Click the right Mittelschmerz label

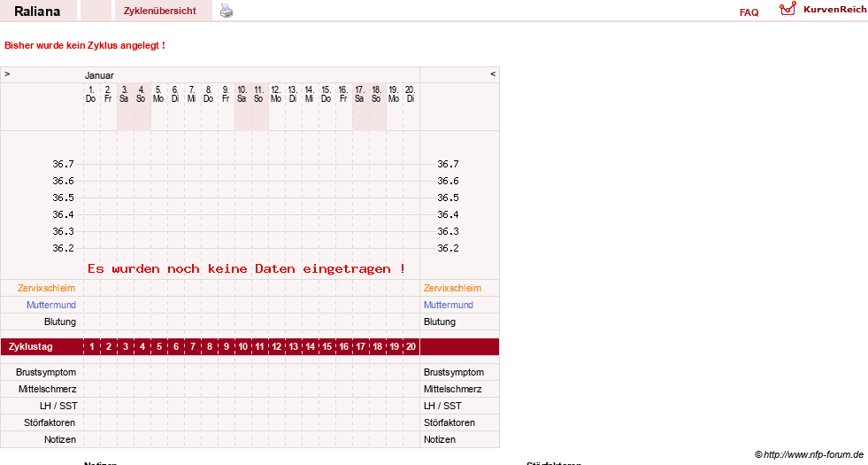click(453, 389)
